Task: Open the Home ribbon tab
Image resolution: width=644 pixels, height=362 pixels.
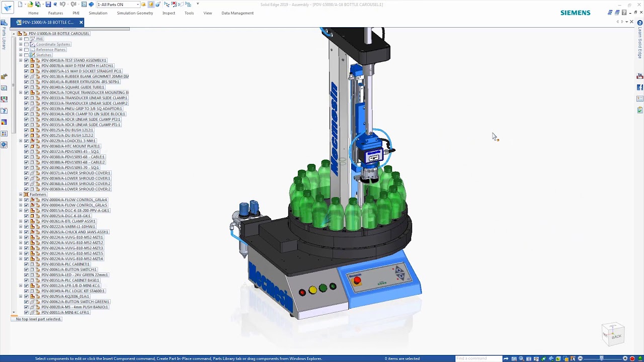Action: click(x=33, y=13)
